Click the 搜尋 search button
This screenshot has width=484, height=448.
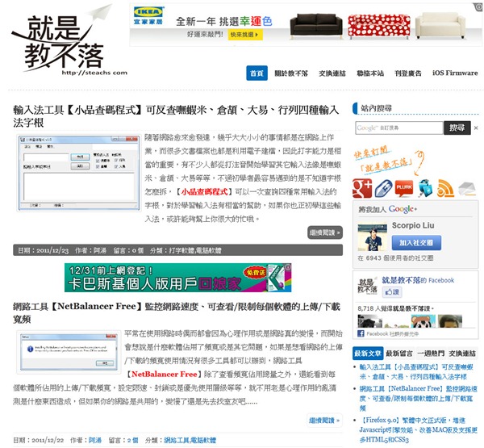click(x=457, y=128)
